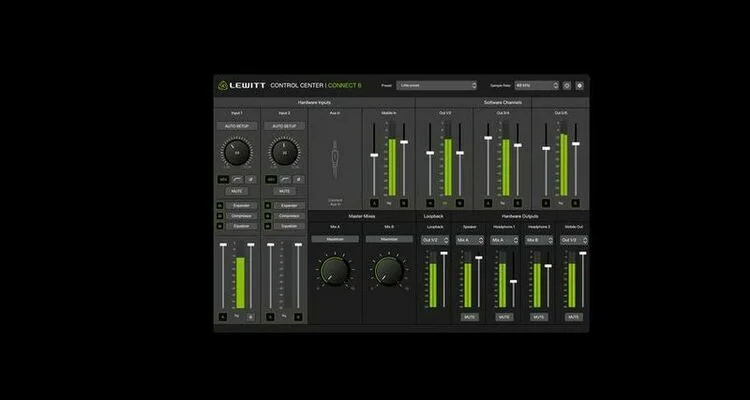Toggle the Compressor power switch on Input 2
The image size is (750, 400).
pos(268,216)
